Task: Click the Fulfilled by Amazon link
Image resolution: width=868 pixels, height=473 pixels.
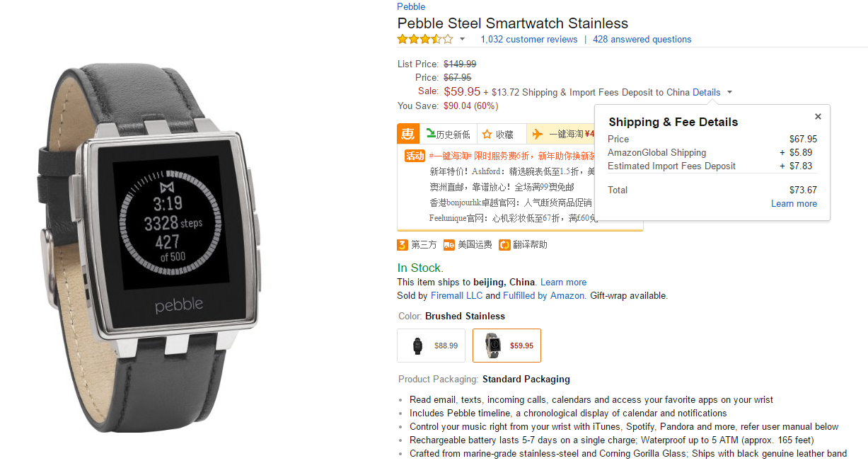Action: pos(543,296)
